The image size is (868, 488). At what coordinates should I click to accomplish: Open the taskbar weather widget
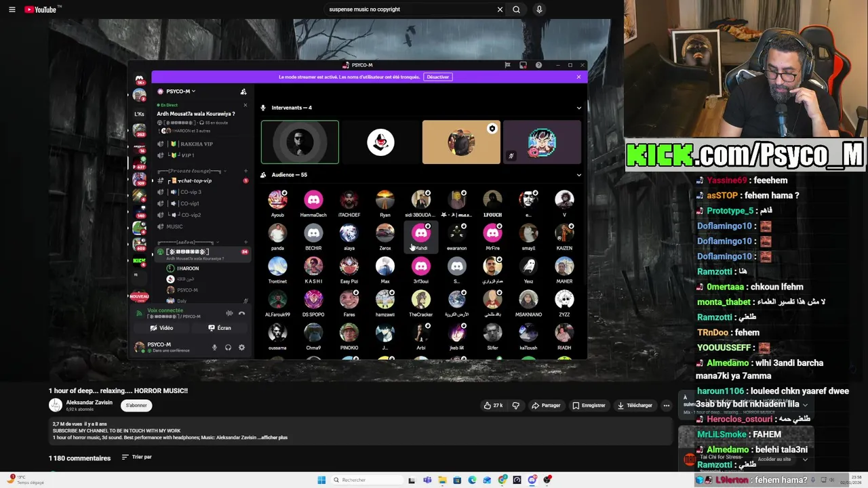pyautogui.click(x=26, y=480)
